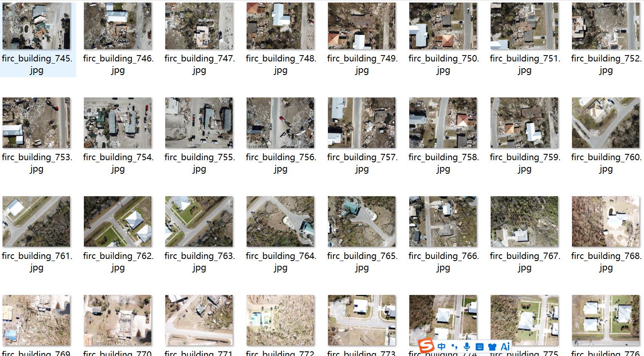Select the firc_building_754.jpg thumbnail

[x=118, y=123]
